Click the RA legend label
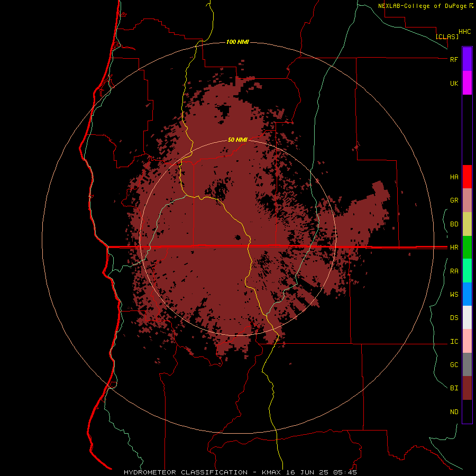Image resolution: width=476 pixels, height=476 pixels. [454, 271]
